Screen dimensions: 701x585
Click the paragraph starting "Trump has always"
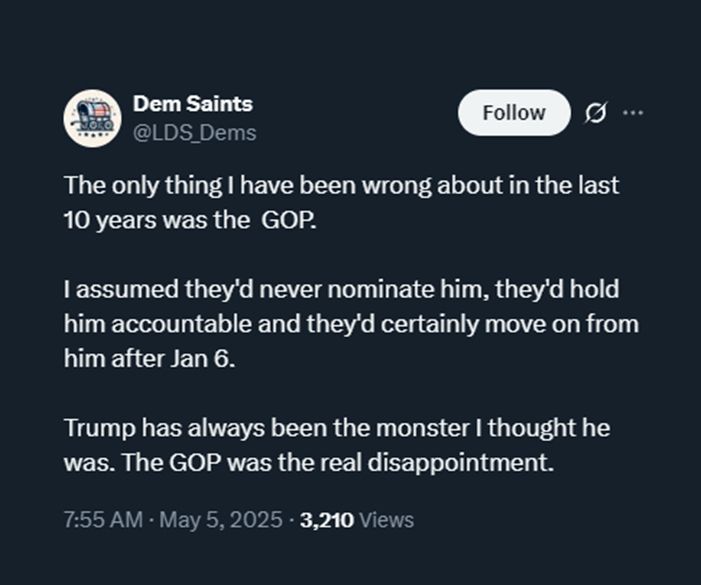[336, 446]
